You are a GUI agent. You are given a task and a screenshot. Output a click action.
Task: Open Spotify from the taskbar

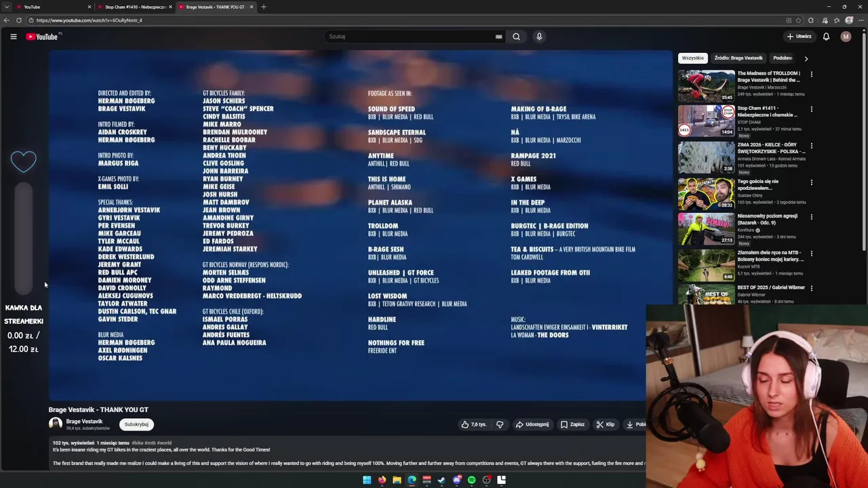tap(471, 480)
